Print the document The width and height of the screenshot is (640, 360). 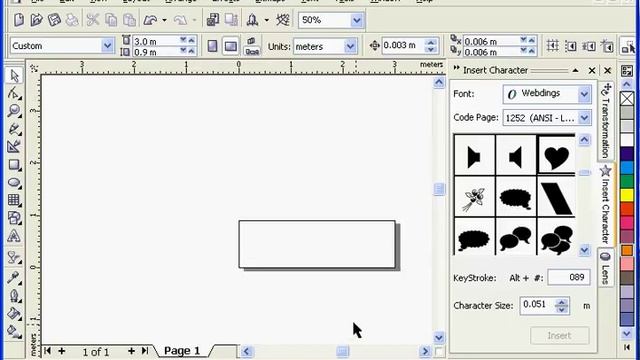(x=72, y=20)
